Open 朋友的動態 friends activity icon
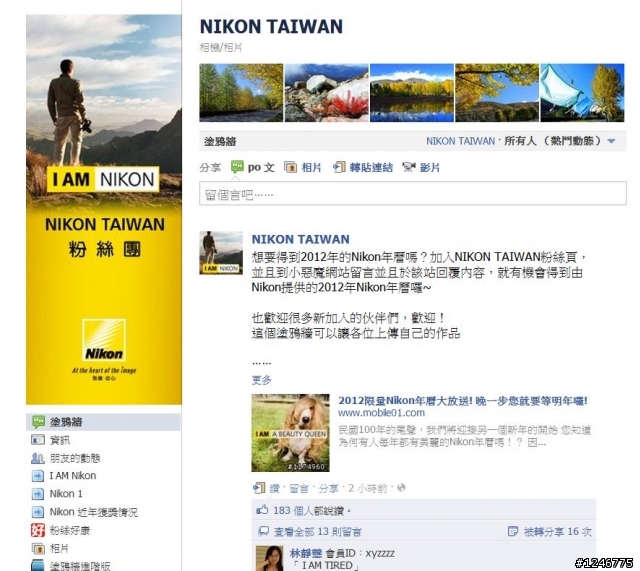640x571 pixels. (x=38, y=458)
